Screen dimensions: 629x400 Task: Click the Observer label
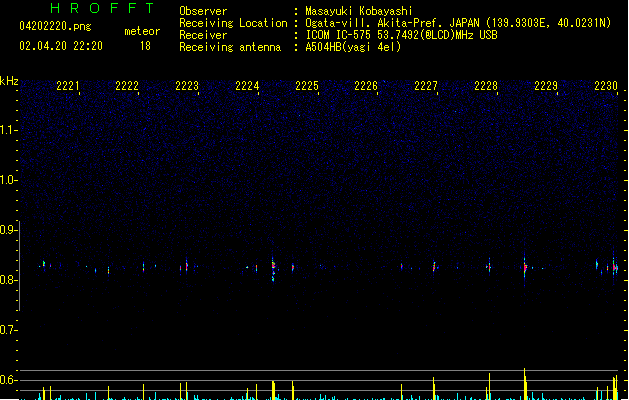(203, 11)
